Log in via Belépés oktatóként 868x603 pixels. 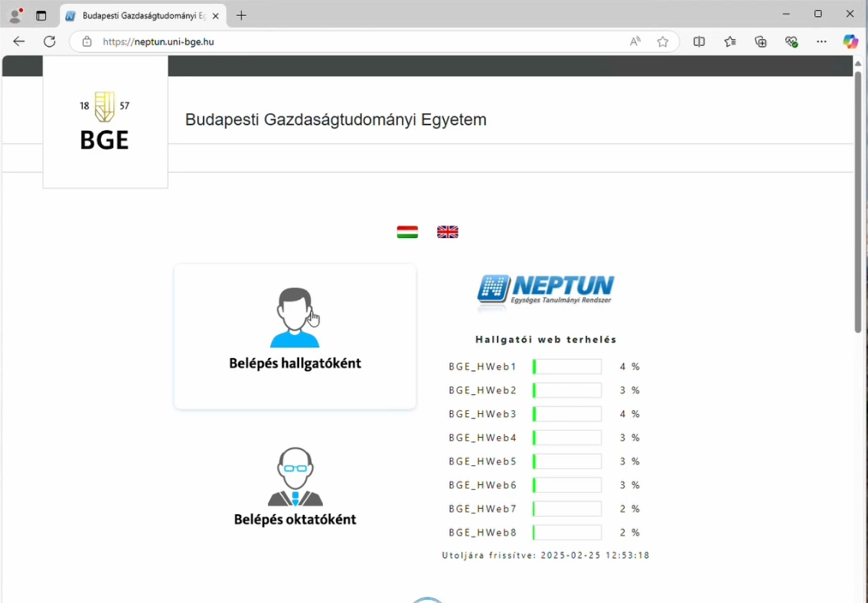coord(295,520)
